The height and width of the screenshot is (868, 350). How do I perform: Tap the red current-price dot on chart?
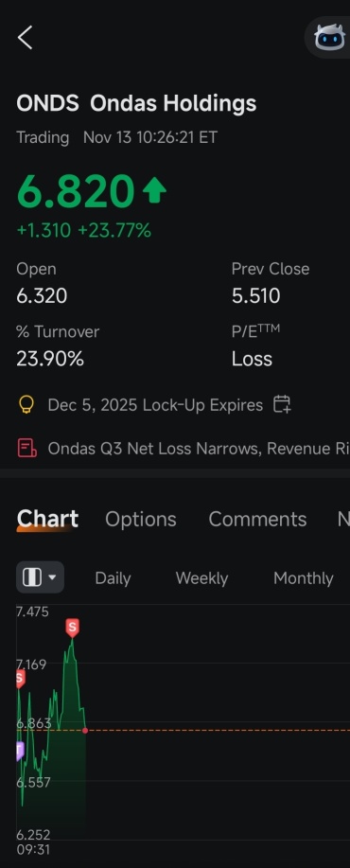(85, 731)
